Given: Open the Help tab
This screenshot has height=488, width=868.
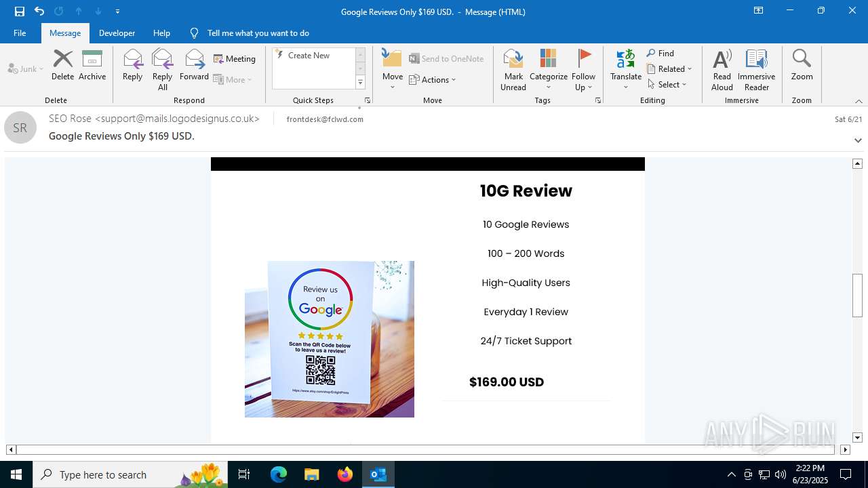Looking at the screenshot, I should (x=161, y=33).
